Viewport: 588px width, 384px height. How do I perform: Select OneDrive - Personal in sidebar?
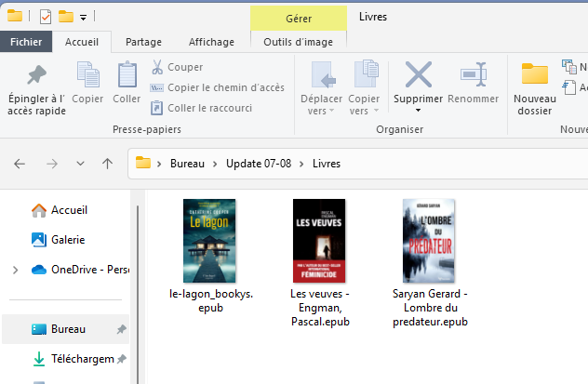tap(80, 270)
